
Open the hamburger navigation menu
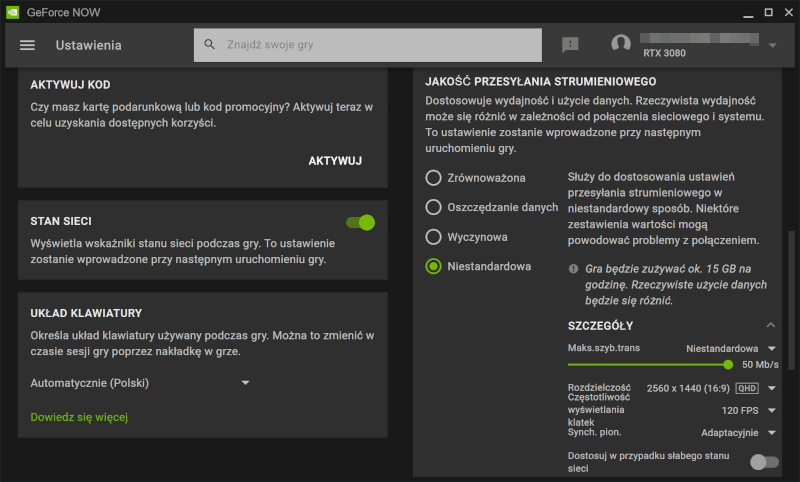tap(27, 45)
